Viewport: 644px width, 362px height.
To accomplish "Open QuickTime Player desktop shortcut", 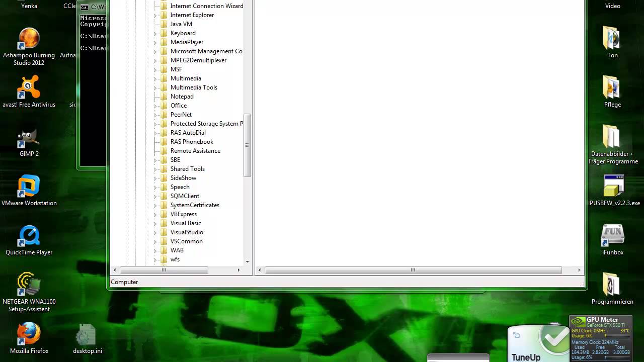I will coord(29,240).
